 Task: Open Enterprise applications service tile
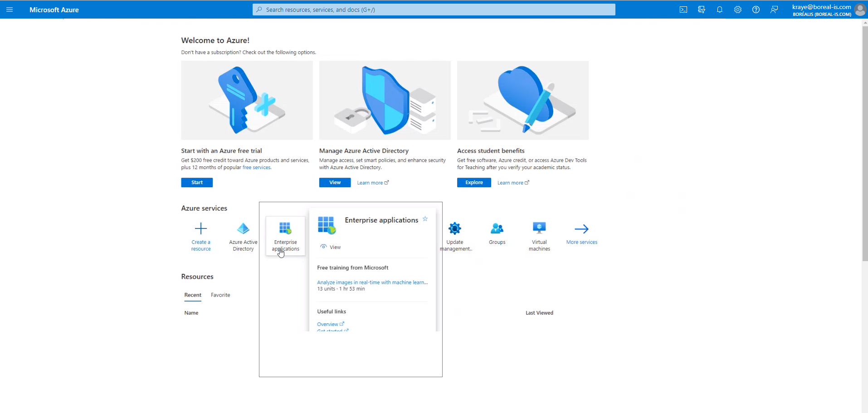coord(286,236)
